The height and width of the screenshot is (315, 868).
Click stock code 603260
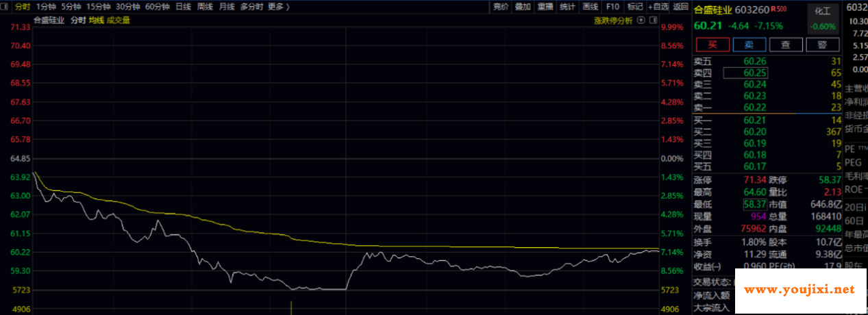tap(752, 10)
